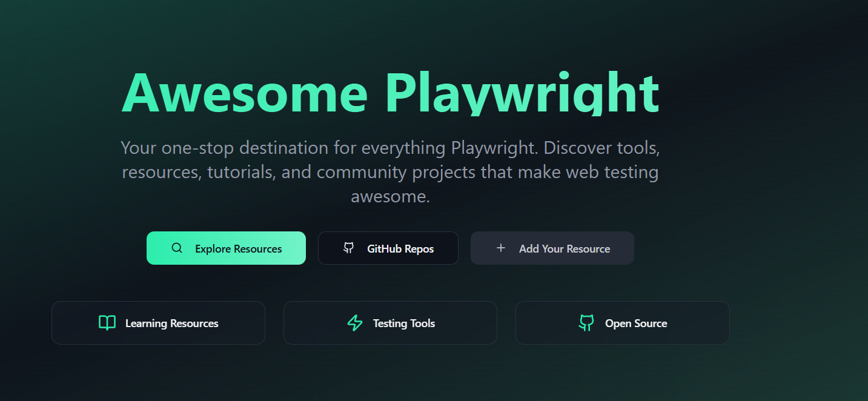
Task: Open the GitHub Repos page
Action: [388, 248]
